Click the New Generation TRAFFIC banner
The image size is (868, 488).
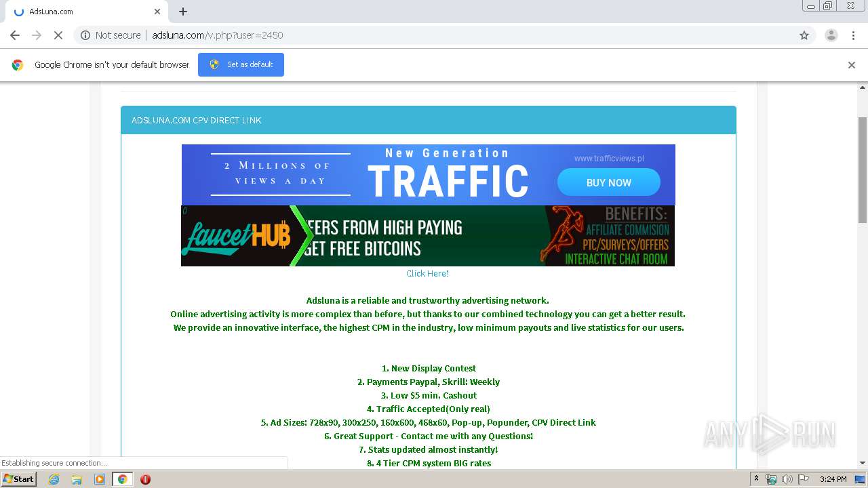[428, 175]
